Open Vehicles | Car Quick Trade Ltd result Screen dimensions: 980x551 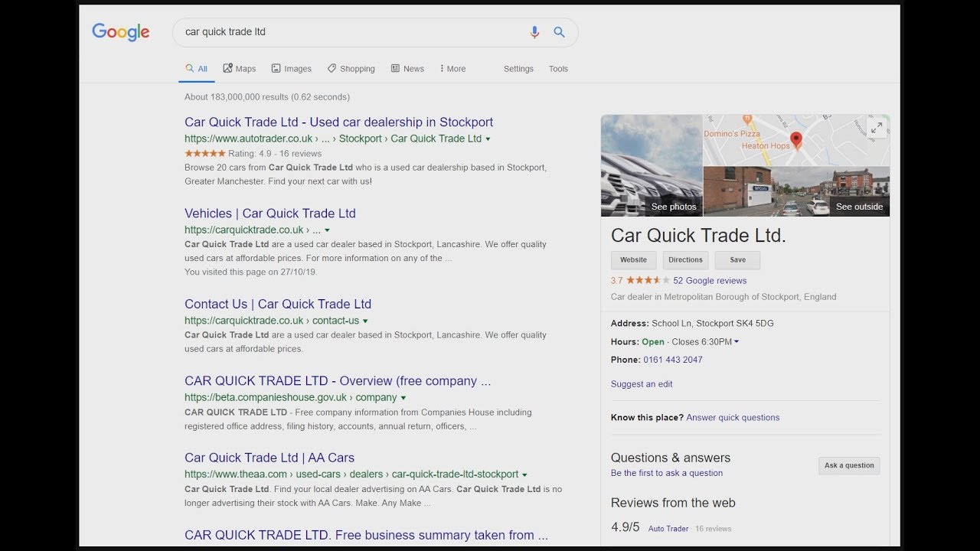point(270,213)
